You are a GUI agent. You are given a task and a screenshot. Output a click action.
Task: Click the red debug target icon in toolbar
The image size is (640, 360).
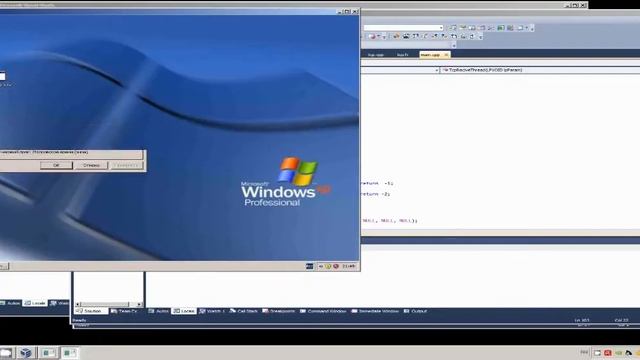point(371,36)
